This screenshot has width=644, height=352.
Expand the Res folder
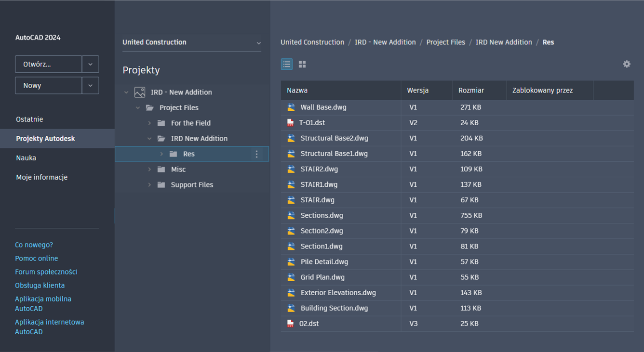(161, 154)
